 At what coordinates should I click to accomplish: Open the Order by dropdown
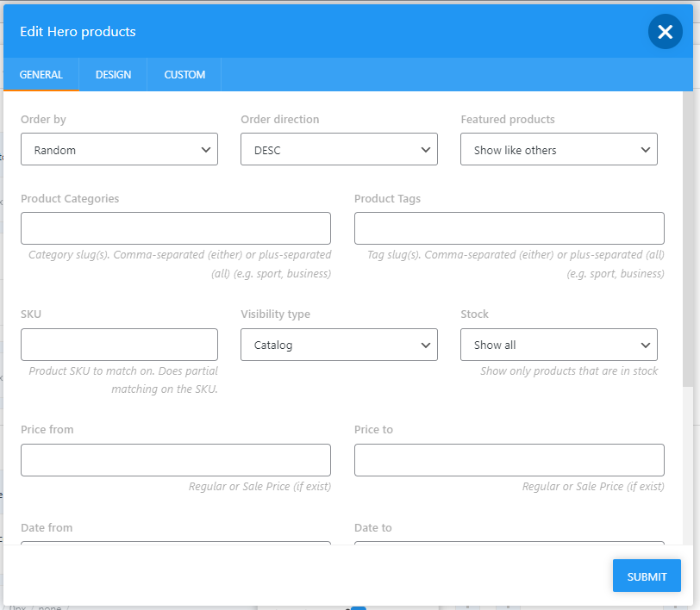point(119,149)
